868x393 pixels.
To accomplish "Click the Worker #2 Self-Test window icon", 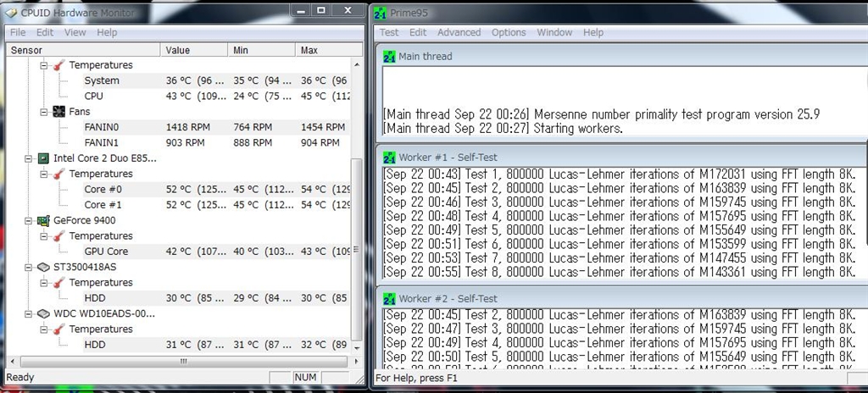I will pos(388,299).
